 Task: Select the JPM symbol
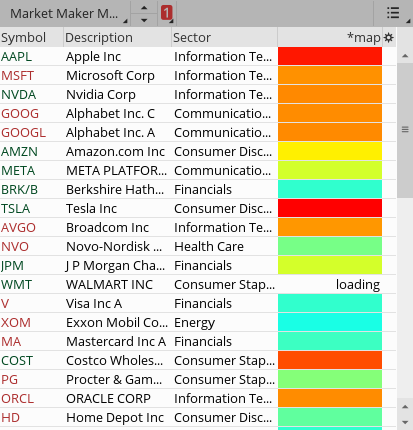[12, 266]
